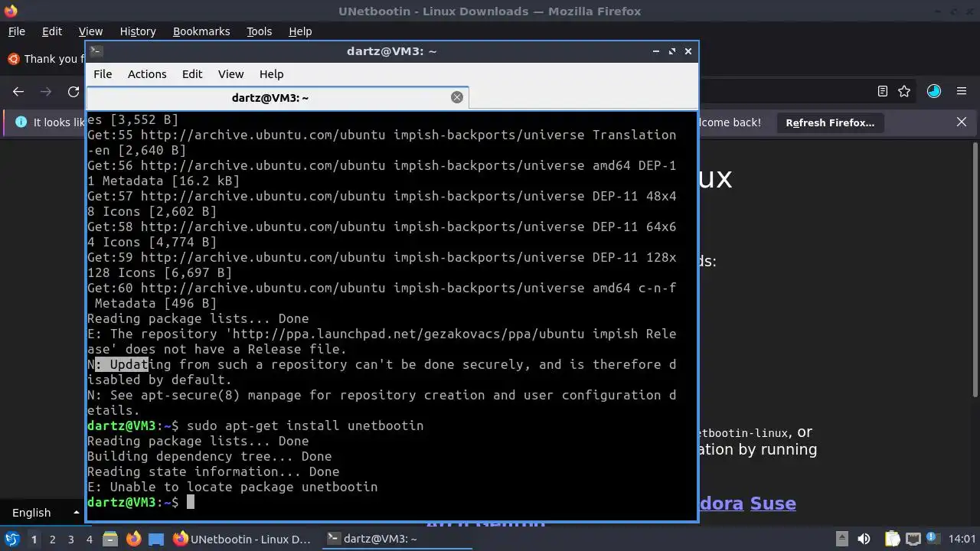This screenshot has height=551, width=980.
Task: Click the terminal command prompt cursor
Action: [191, 502]
